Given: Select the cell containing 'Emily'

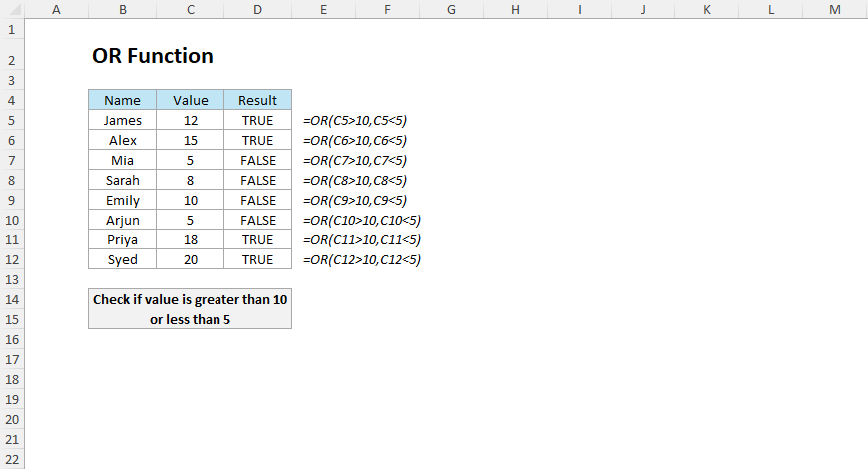Looking at the screenshot, I should (x=123, y=200).
